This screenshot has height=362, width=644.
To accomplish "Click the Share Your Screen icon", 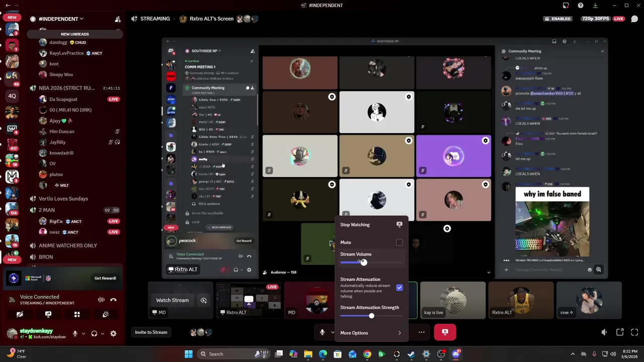I will 48,314.
